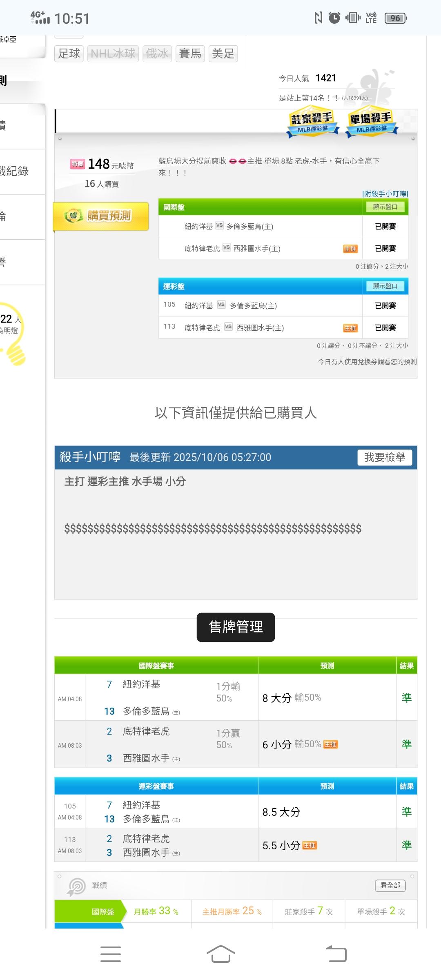Image resolution: width=441 pixels, height=980 pixels.
Task: Tap 單場殺手 2 次 stat
Action: click(x=381, y=911)
